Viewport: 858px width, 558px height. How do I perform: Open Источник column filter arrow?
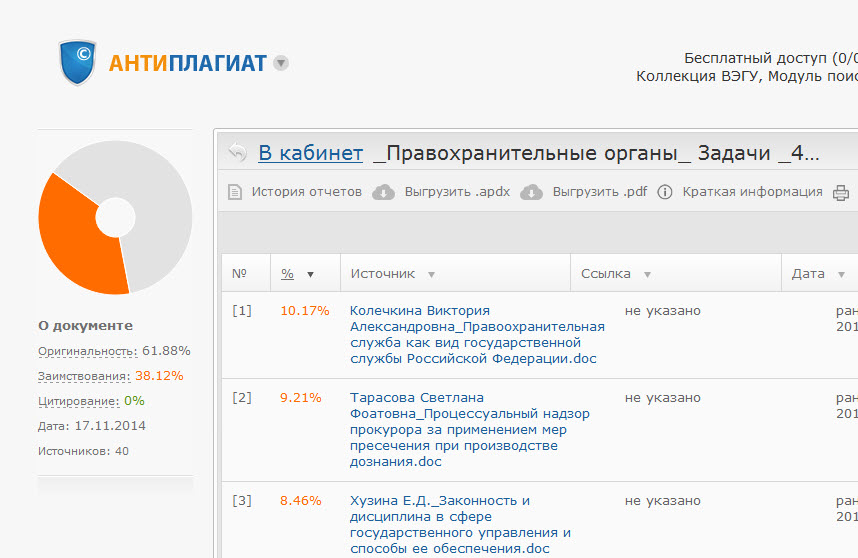pos(431,275)
